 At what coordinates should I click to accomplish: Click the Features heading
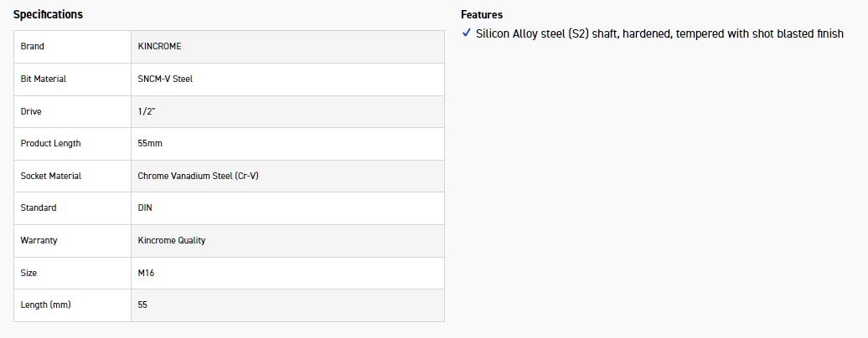click(482, 15)
